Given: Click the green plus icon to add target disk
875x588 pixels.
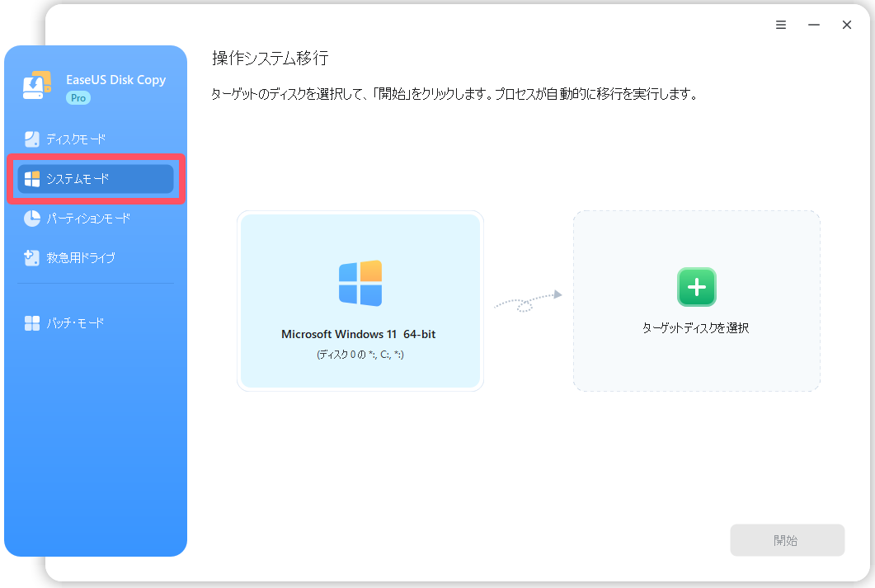Looking at the screenshot, I should coord(697,286).
